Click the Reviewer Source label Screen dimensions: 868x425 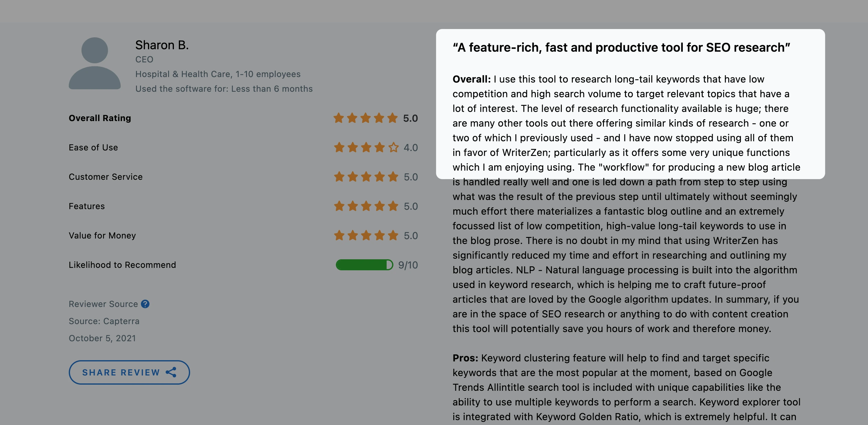point(103,304)
